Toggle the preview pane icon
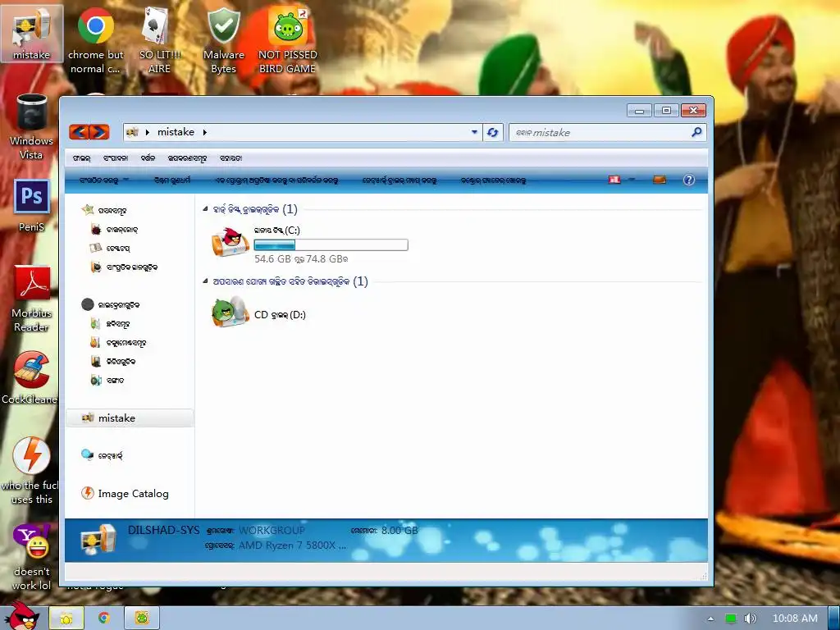Screen dimensions: 840x630 [x=660, y=180]
